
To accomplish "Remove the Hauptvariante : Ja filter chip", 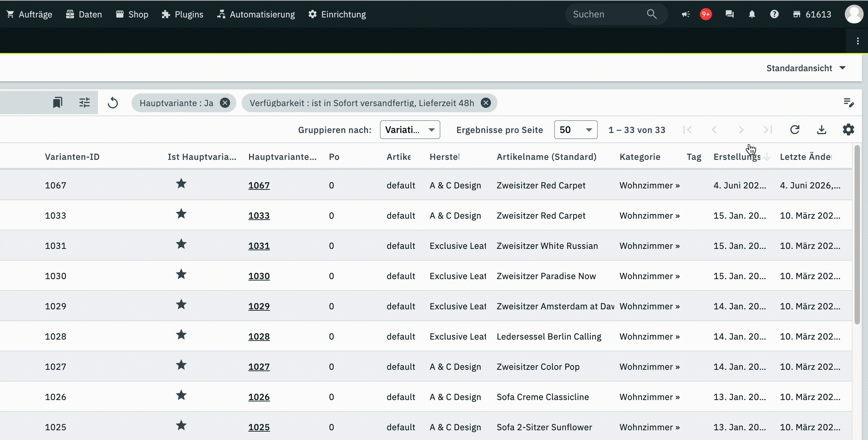I will (225, 103).
